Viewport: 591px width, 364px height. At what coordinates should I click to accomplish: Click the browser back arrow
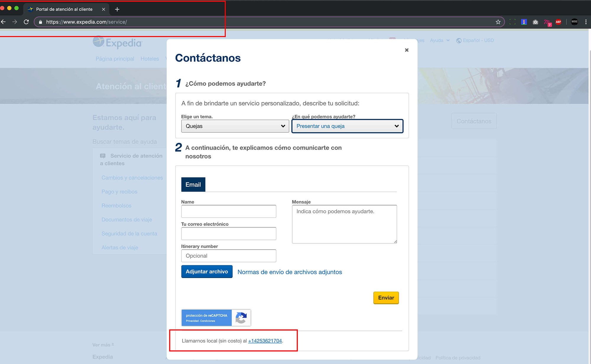[4, 22]
